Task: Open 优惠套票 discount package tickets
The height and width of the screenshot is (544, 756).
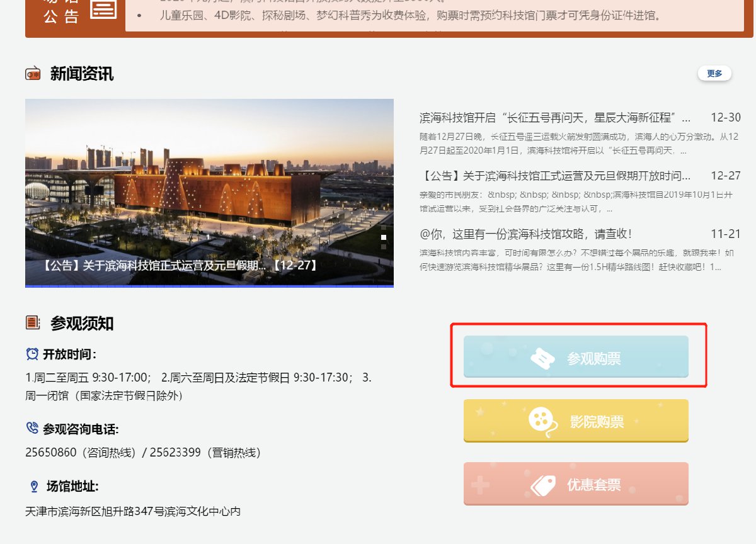Action: click(x=576, y=484)
